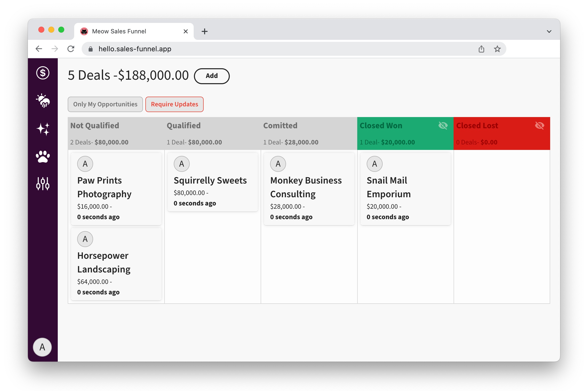This screenshot has width=588, height=391.
Task: Select the dollar sign Deals icon in sidebar
Action: point(42,73)
